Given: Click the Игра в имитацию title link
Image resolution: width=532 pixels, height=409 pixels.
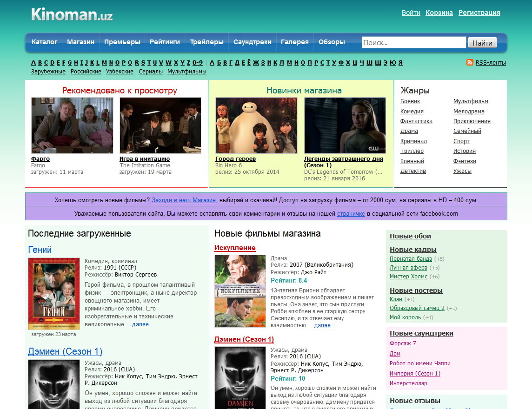Looking at the screenshot, I should pos(145,158).
